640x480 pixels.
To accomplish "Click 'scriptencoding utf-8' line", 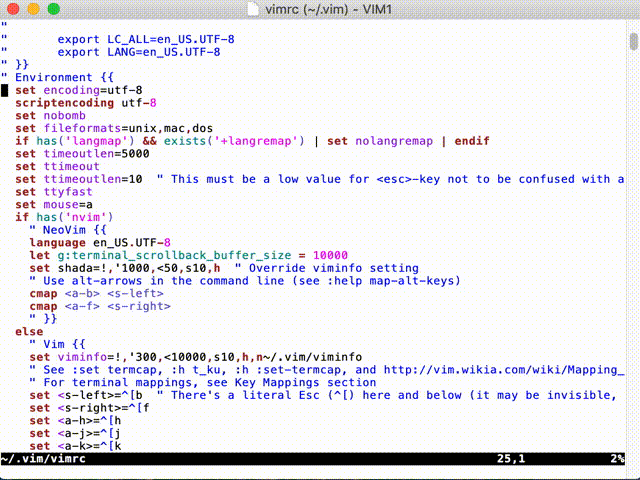I will pyautogui.click(x=86, y=103).
